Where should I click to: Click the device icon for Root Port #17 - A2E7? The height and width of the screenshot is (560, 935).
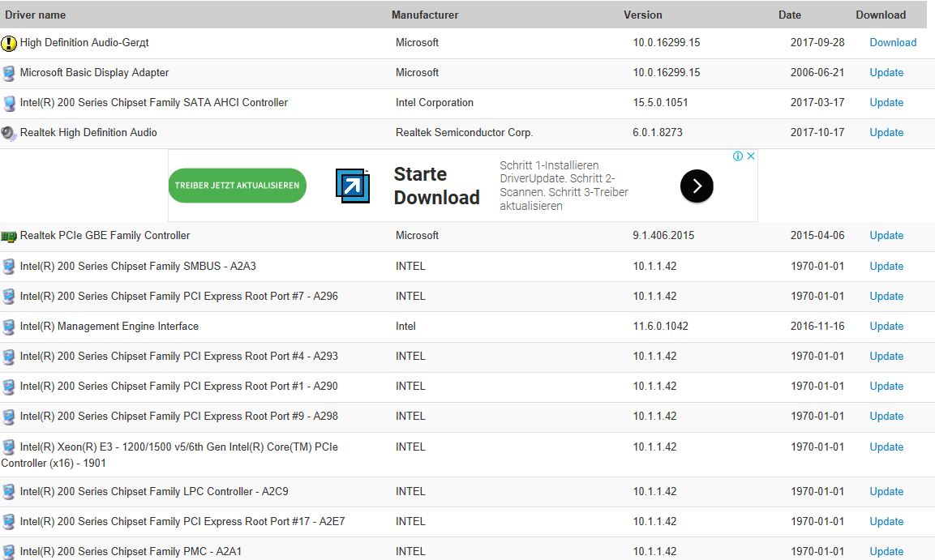9,522
